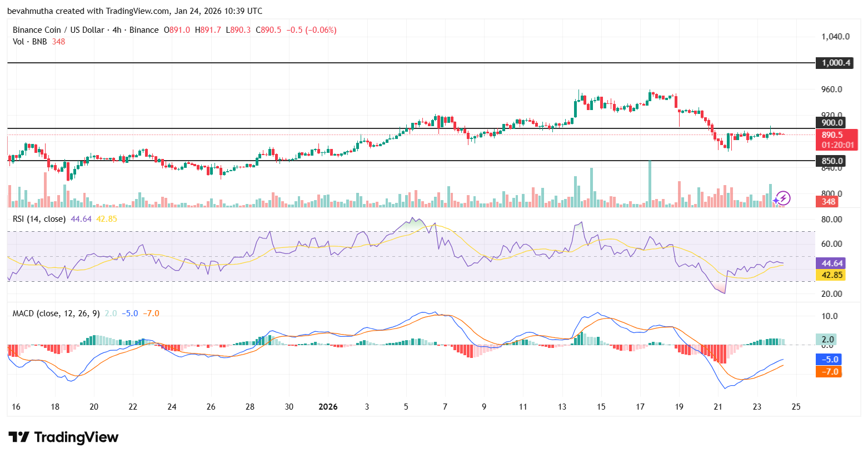Click the yellow 42.85 RSI axis label

(830, 275)
